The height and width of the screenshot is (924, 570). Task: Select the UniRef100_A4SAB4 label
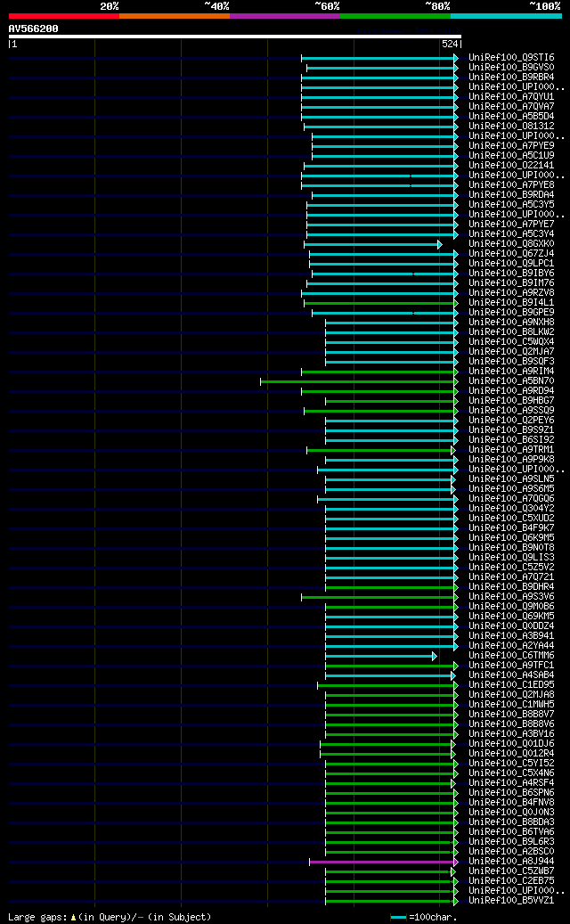point(511,675)
